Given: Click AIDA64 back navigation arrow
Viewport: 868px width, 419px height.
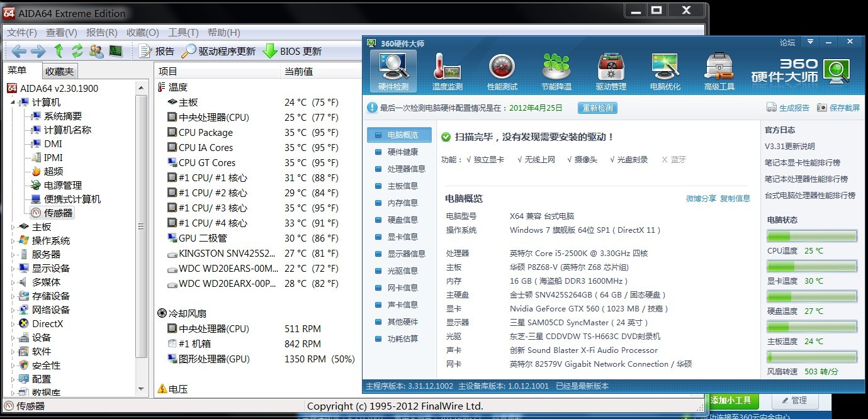Looking at the screenshot, I should [x=19, y=51].
